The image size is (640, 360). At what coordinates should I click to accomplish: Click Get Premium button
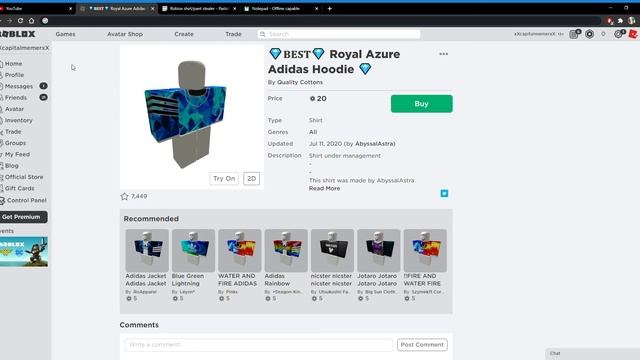23,217
